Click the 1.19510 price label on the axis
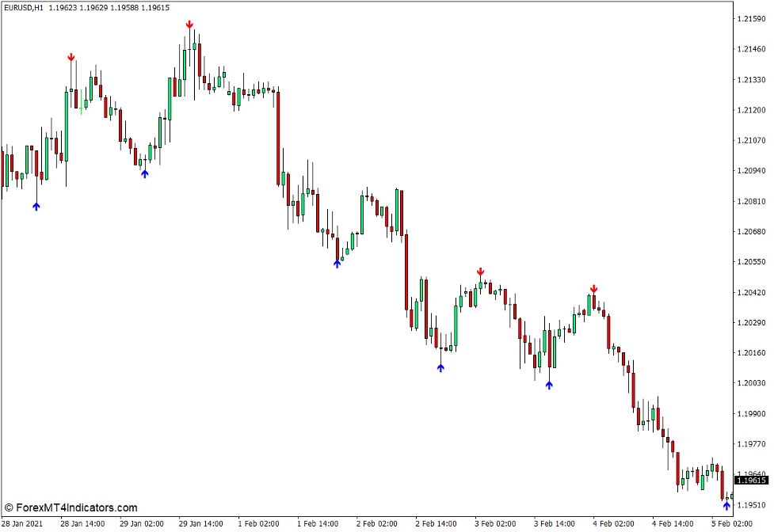Image resolution: width=774 pixels, height=532 pixels. click(750, 504)
